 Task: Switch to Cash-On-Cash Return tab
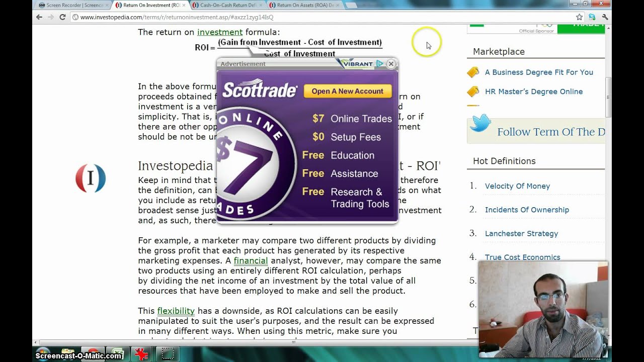click(226, 5)
